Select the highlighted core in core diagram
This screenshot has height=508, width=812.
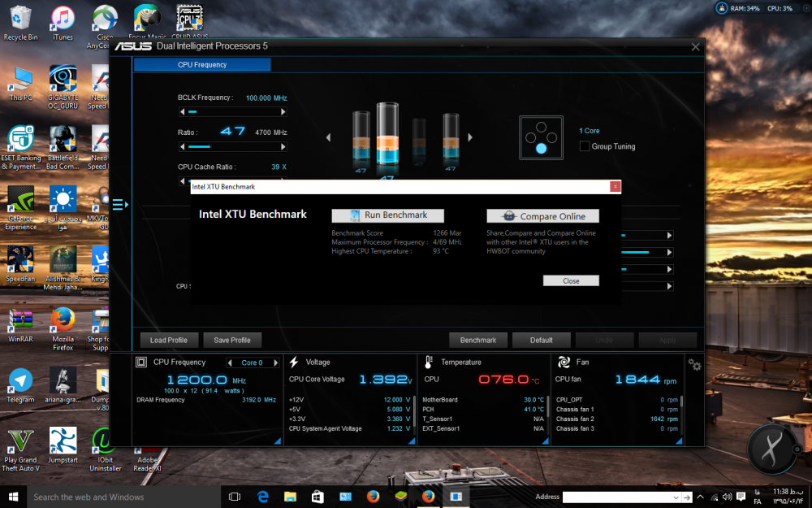(541, 149)
